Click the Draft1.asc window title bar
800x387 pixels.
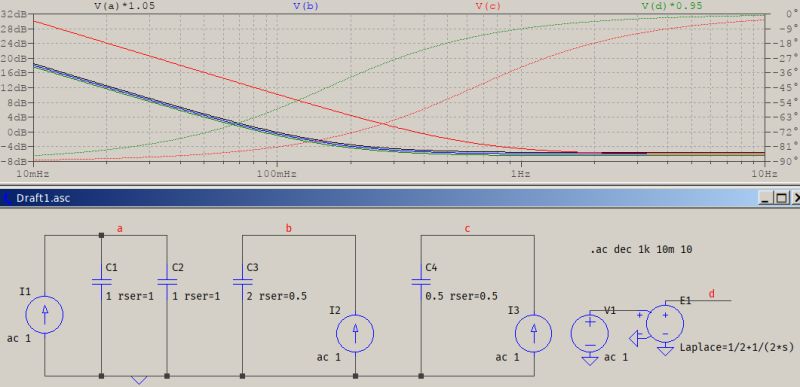pyautogui.click(x=378, y=198)
